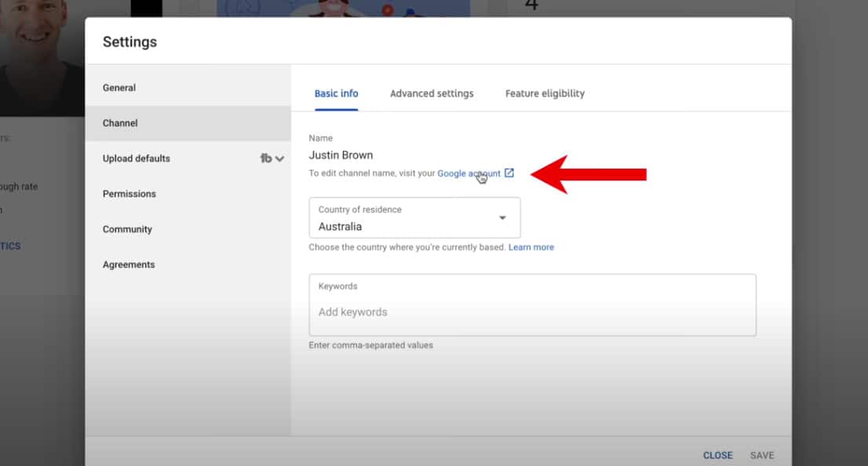Select Channel in the settings sidebar
Image resolution: width=868 pixels, height=466 pixels.
pos(120,123)
